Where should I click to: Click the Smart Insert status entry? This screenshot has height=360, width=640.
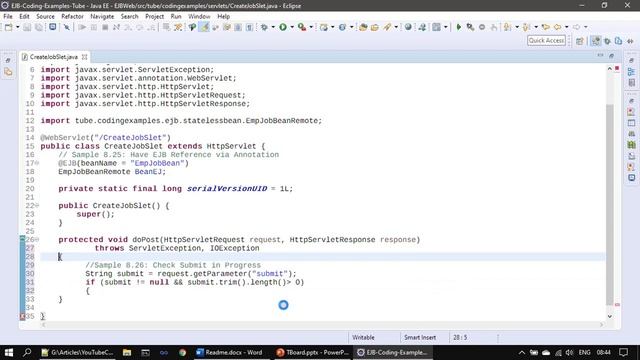click(420, 338)
